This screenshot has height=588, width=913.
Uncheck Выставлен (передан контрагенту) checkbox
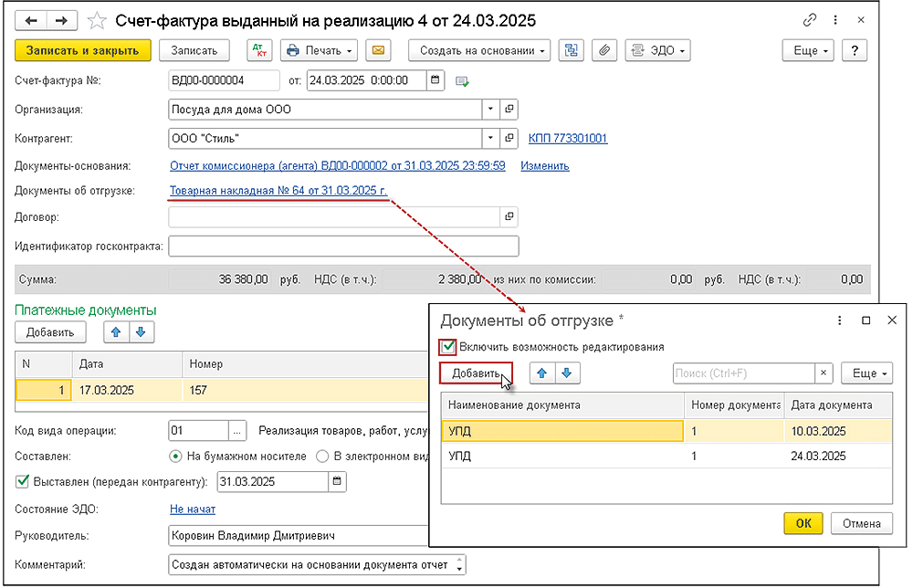pyautogui.click(x=23, y=481)
